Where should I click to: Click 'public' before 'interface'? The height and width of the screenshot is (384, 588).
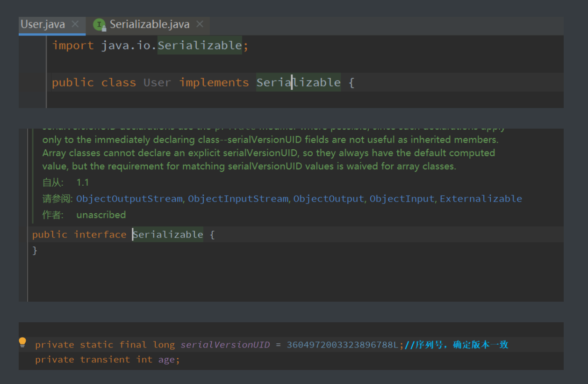(x=50, y=234)
